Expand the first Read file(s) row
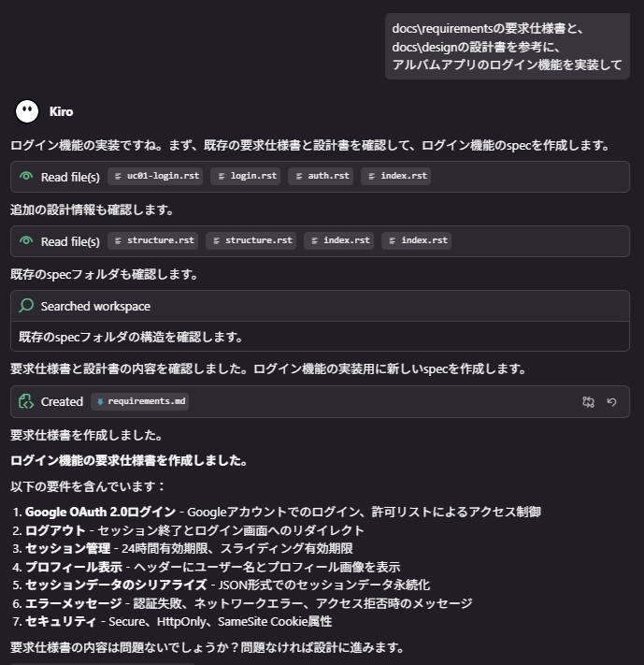 pyautogui.click(x=70, y=177)
